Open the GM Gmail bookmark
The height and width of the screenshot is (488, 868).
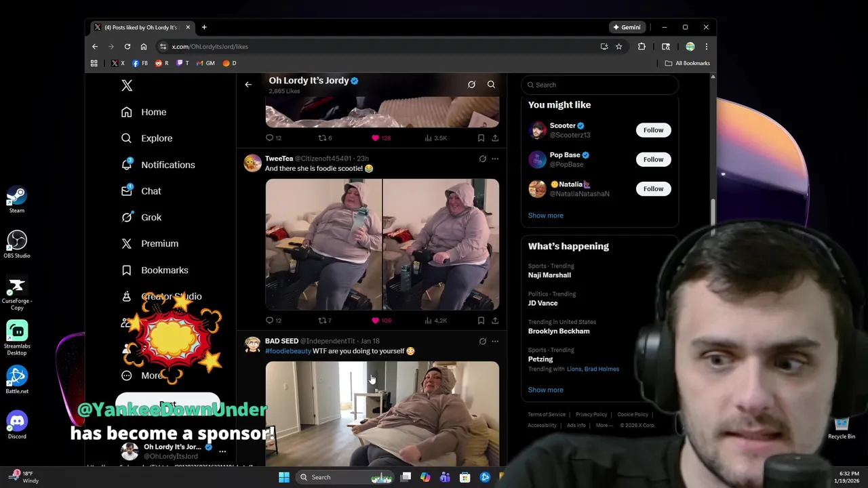205,63
